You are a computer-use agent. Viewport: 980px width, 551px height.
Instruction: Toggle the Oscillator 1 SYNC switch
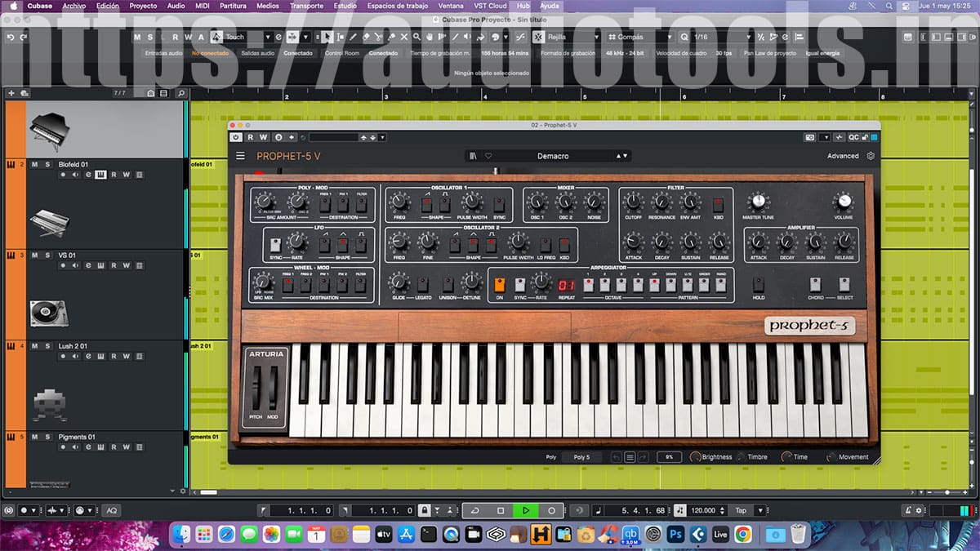[498, 203]
